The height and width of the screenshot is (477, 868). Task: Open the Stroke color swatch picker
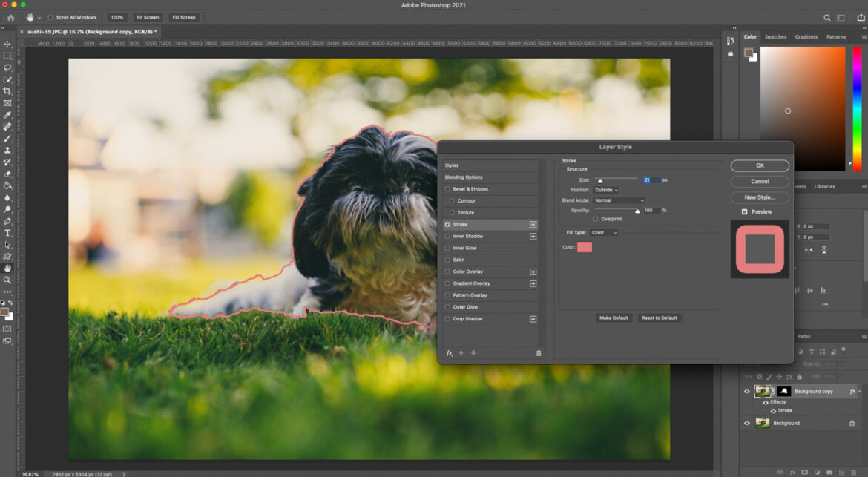pyautogui.click(x=585, y=246)
